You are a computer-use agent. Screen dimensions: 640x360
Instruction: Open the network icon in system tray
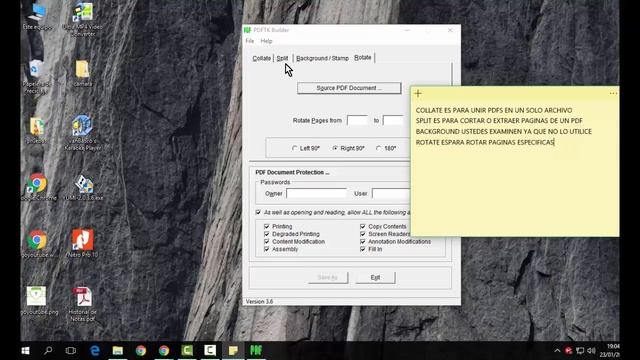point(580,351)
